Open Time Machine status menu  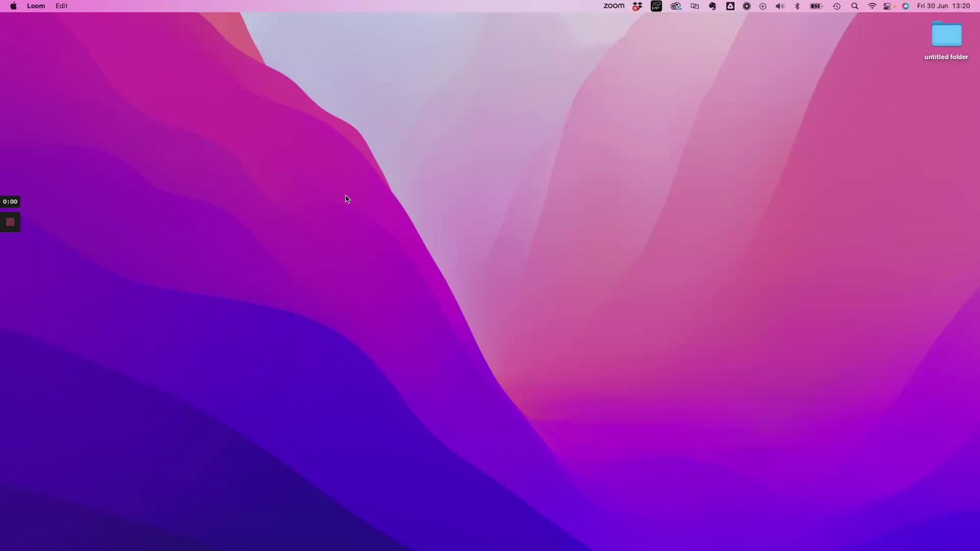[x=837, y=6]
